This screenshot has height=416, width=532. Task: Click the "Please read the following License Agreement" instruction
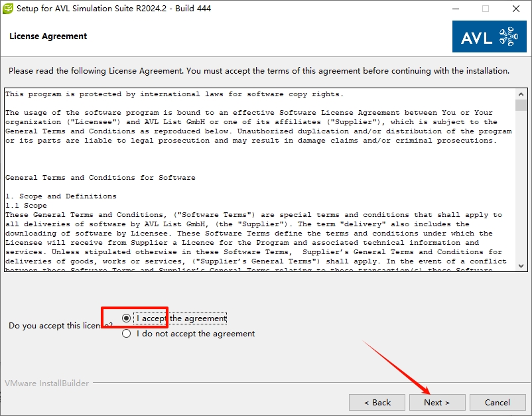point(259,71)
